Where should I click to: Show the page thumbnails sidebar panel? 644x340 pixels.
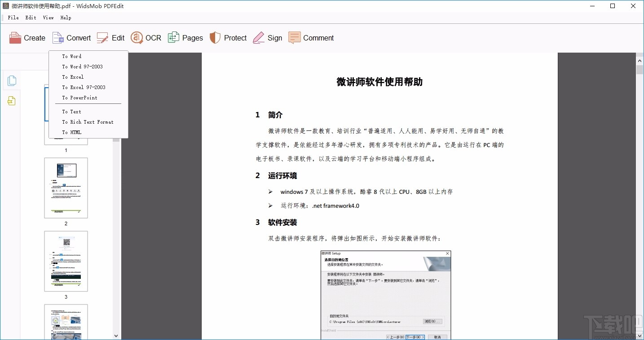12,81
